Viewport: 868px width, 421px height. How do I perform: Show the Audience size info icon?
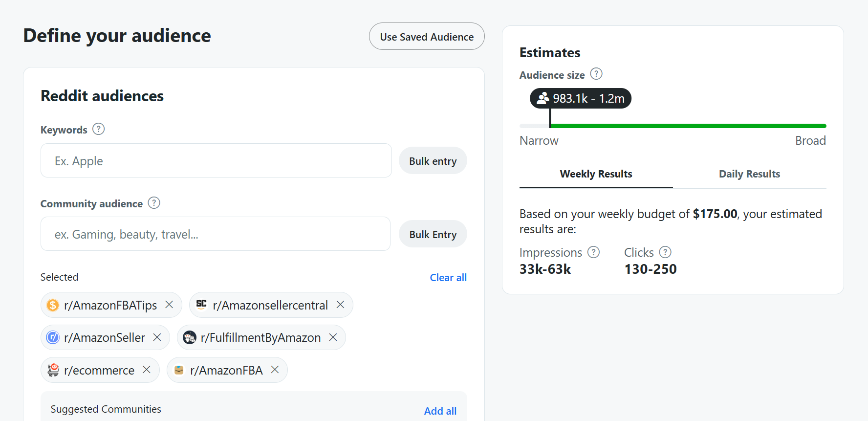click(x=596, y=74)
